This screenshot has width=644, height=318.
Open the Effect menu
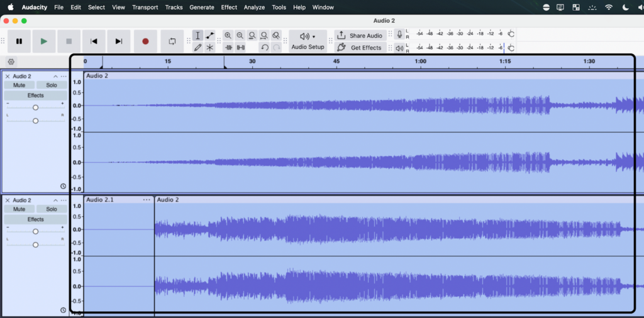point(229,8)
